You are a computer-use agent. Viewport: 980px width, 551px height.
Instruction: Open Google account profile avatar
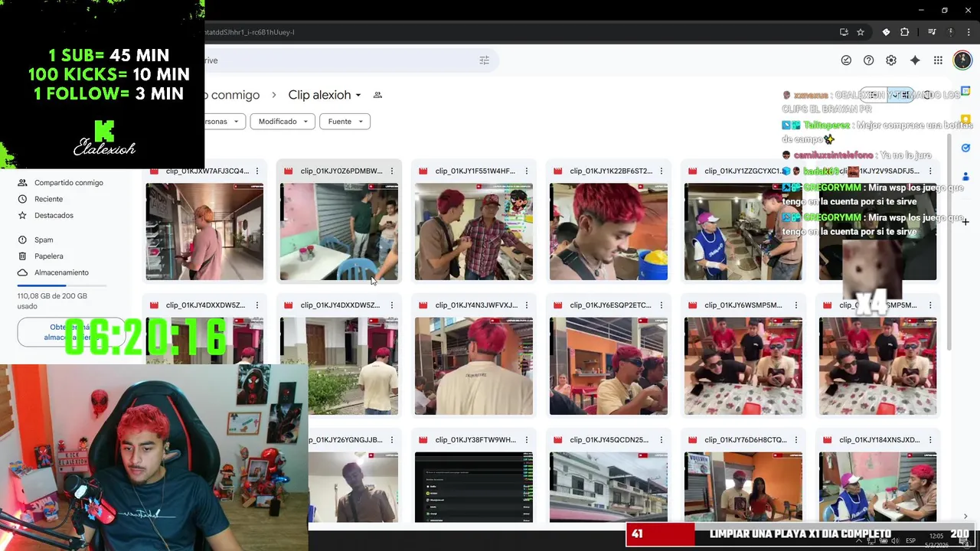(x=962, y=60)
